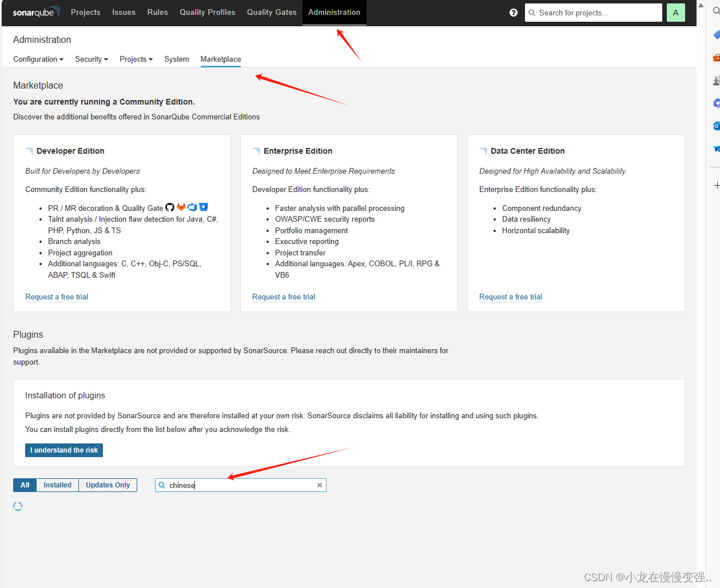Click the 'Project aggregation' list item

click(80, 253)
